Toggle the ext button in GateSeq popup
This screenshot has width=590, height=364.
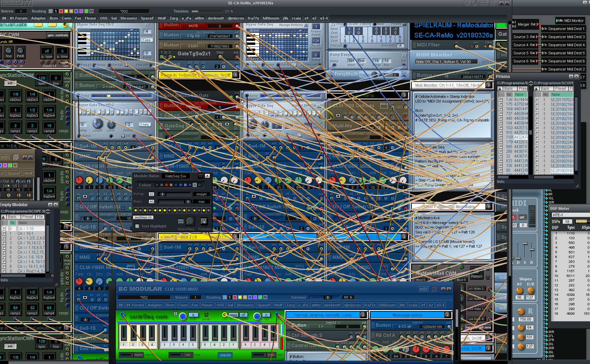point(181,221)
